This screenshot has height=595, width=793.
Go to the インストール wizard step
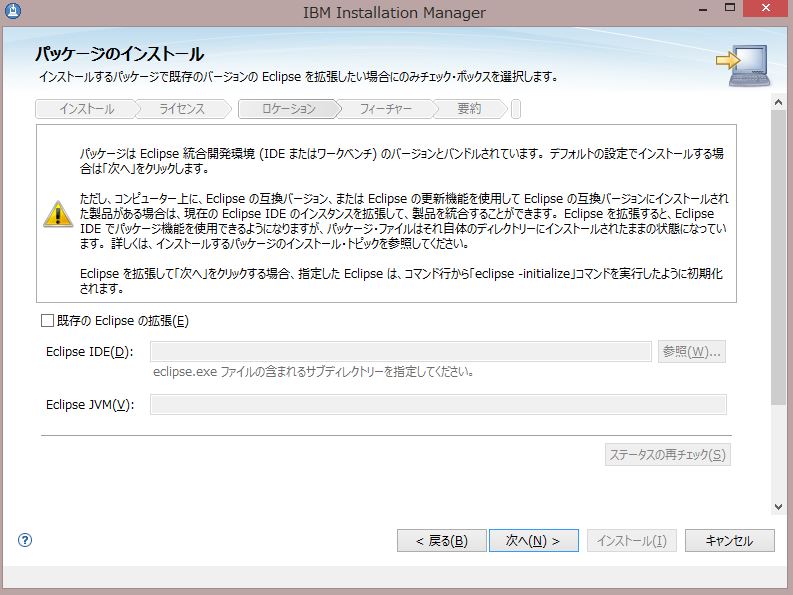(86, 109)
